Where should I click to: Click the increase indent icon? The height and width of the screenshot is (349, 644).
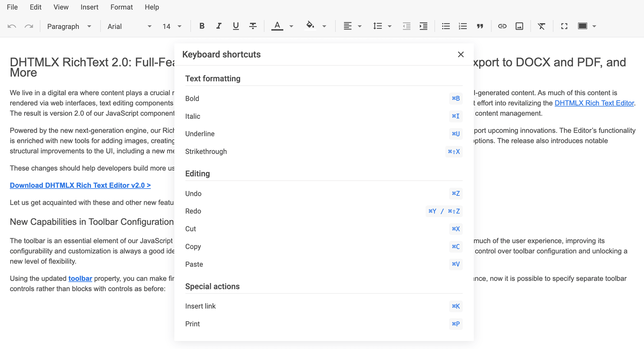423,26
